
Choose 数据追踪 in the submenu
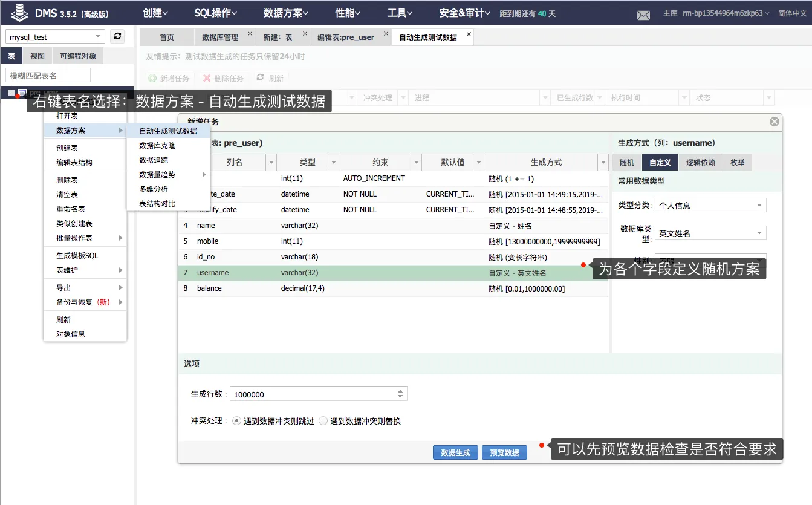click(x=168, y=160)
